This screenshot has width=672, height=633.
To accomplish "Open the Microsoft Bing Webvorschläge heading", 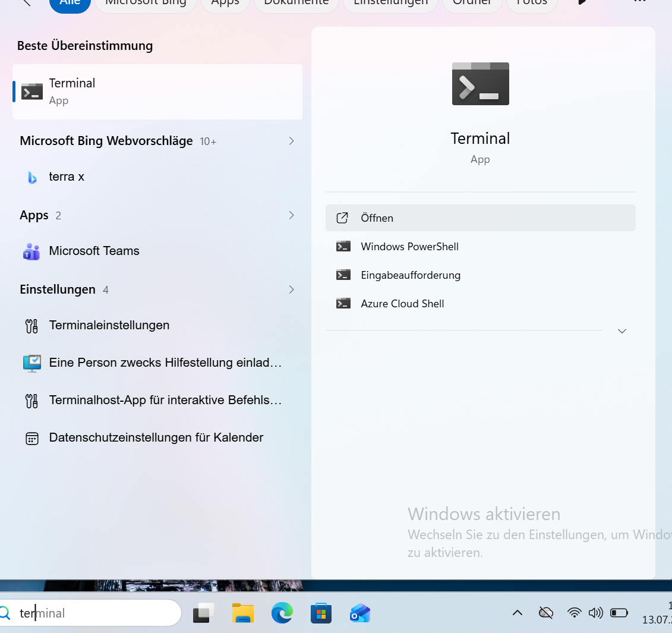I will point(106,141).
